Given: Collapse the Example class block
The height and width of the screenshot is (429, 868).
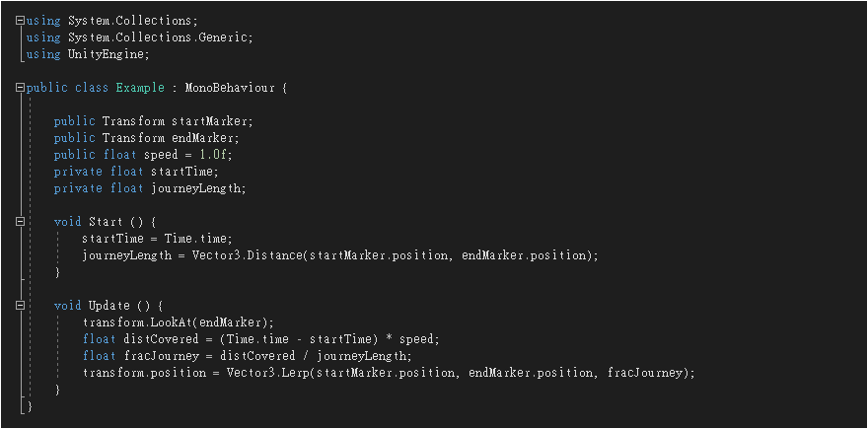Looking at the screenshot, I should 21,88.
